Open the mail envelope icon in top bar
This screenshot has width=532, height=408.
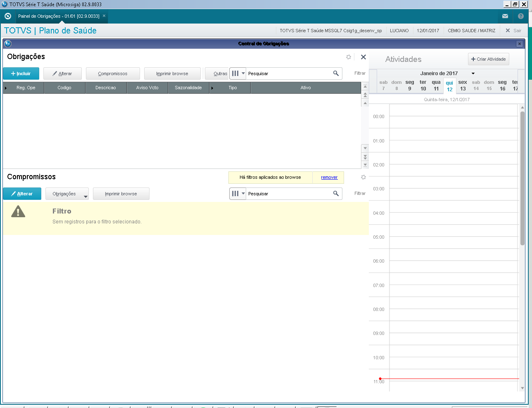tap(505, 16)
